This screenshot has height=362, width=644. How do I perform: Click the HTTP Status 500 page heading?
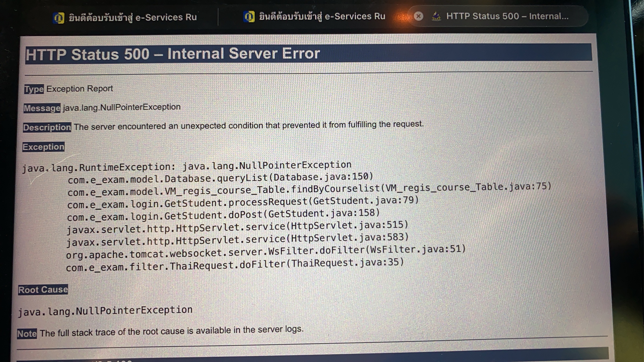coord(173,54)
